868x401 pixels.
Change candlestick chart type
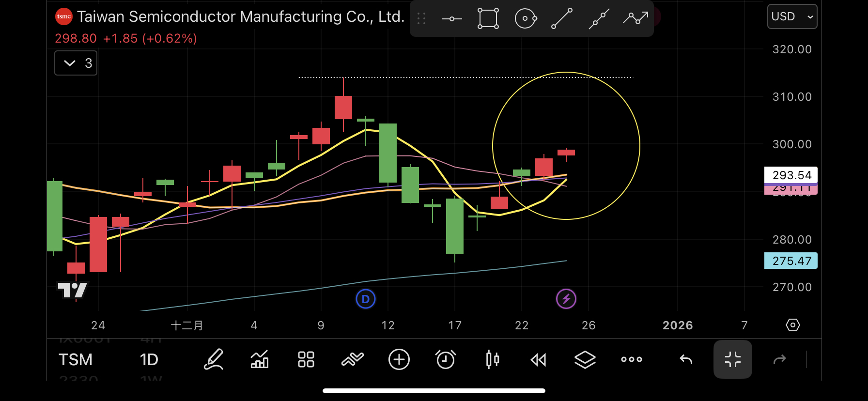click(x=492, y=359)
